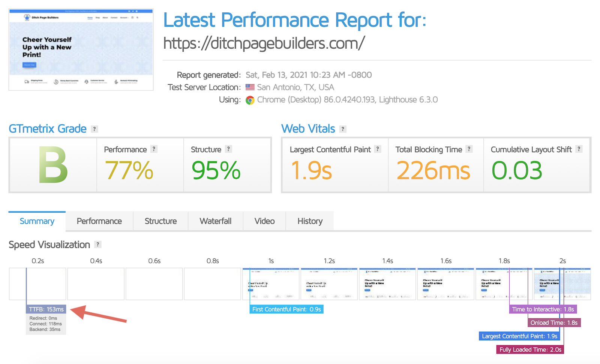Select the Fully Loaded Time marker
Image resolution: width=600 pixels, height=364 pixels.
(x=530, y=350)
